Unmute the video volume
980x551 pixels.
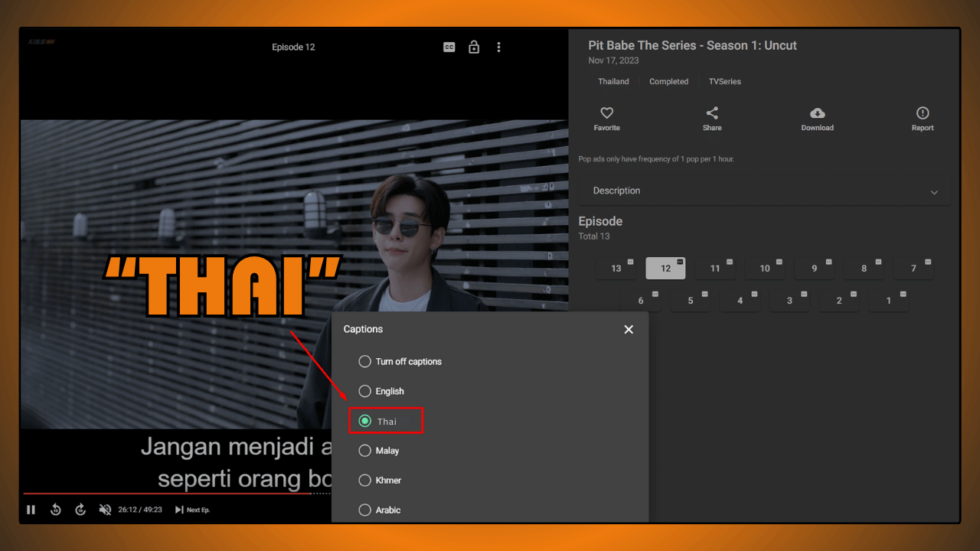105,510
